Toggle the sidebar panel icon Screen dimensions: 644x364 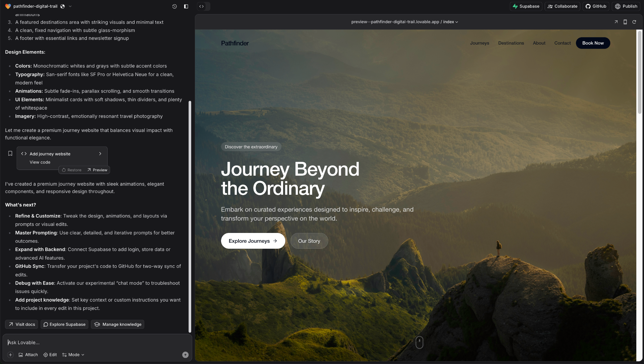pos(186,6)
